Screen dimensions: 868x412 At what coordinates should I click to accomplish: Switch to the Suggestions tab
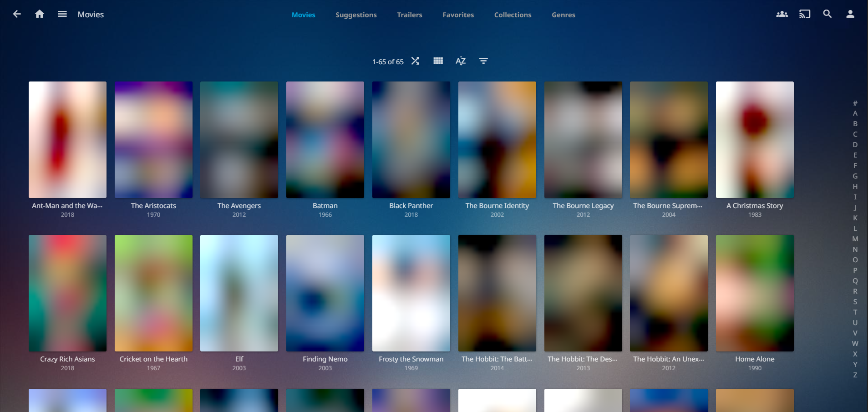356,15
